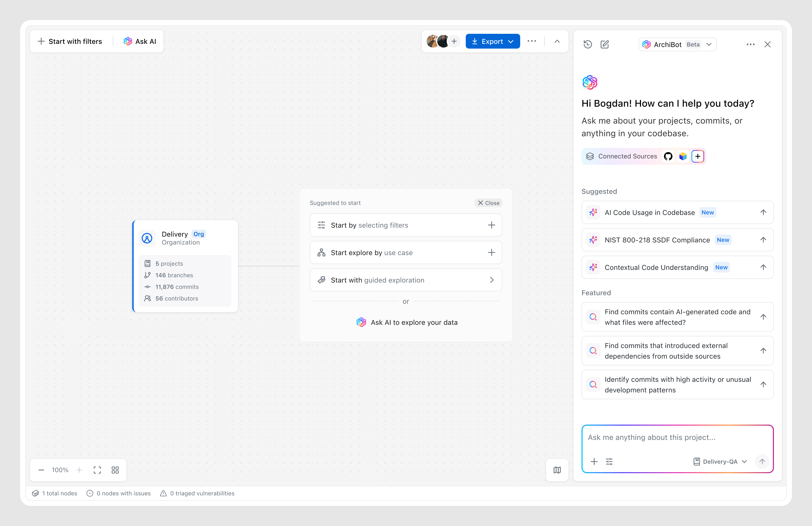The image size is (812, 526).
Task: Close the Suggested to start panel
Action: [488, 203]
